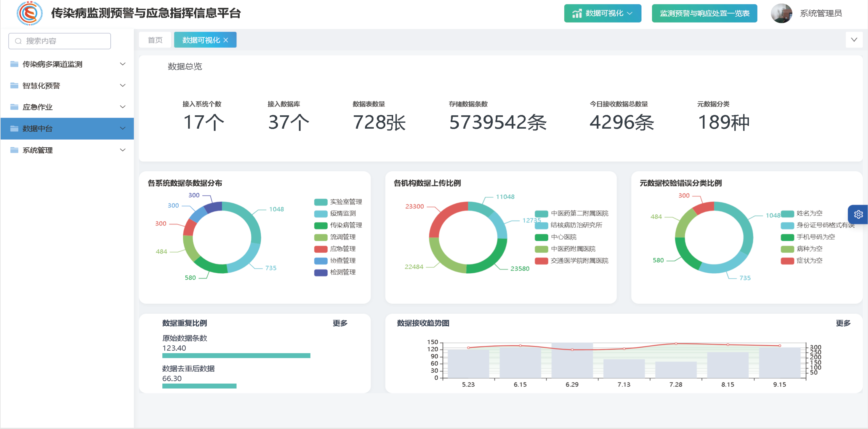Click the user avatar photo
Viewport: 868px width, 429px height.
pos(781,14)
